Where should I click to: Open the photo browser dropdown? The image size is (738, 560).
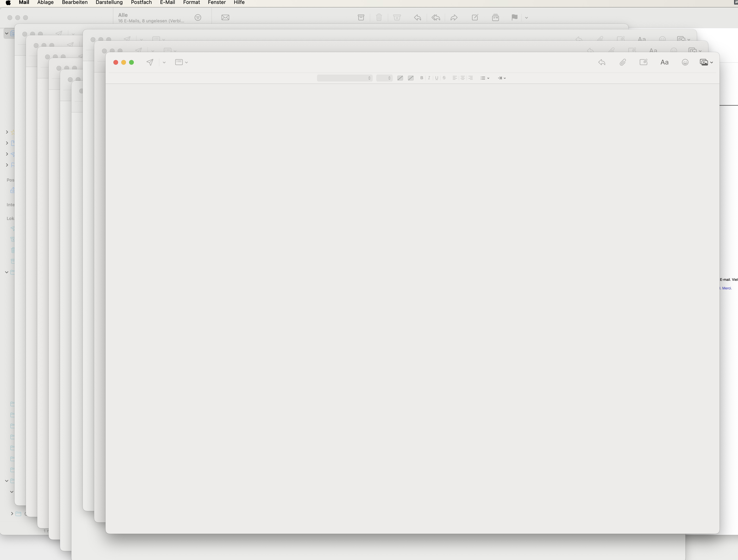(x=706, y=62)
